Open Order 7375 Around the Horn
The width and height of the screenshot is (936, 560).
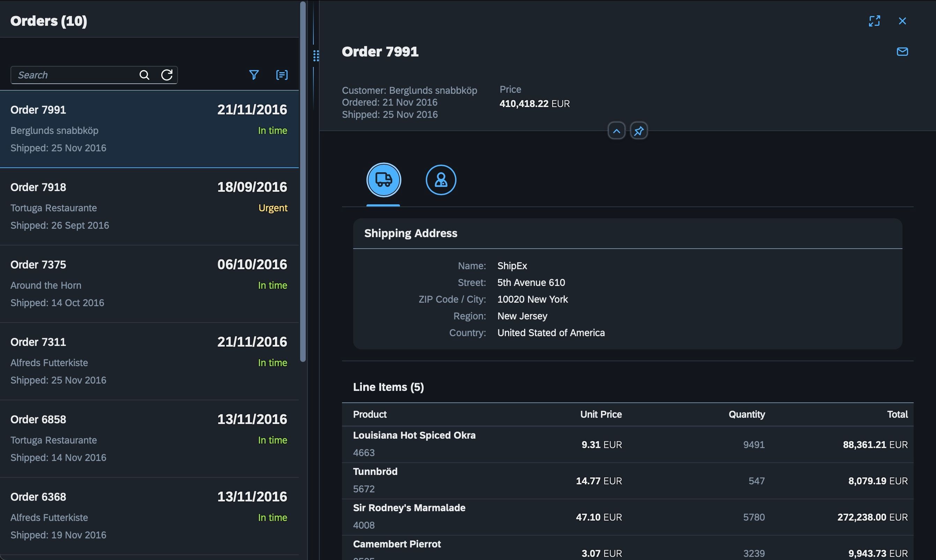point(149,284)
